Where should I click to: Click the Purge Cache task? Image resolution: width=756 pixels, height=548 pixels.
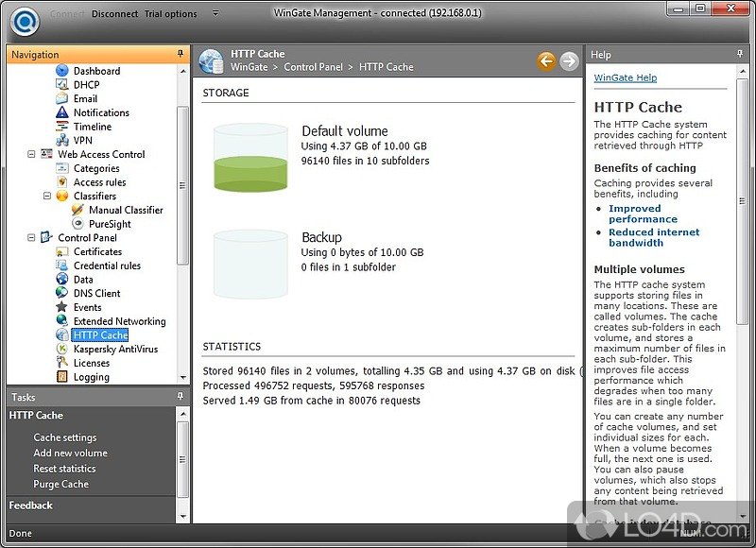pyautogui.click(x=60, y=484)
